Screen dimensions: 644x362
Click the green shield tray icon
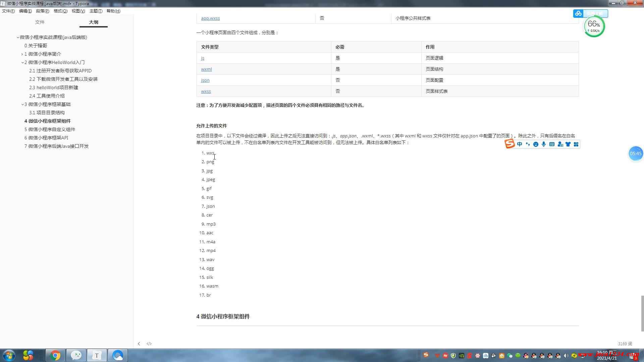pyautogui.click(x=453, y=356)
